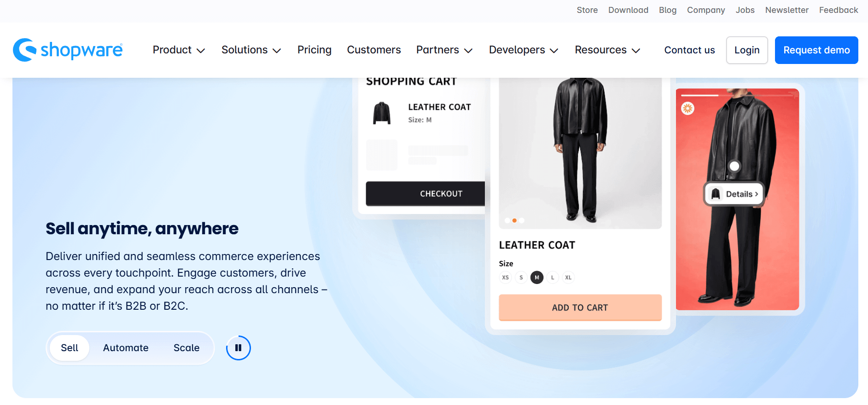Open the Pricing page
This screenshot has width=868, height=405.
315,50
